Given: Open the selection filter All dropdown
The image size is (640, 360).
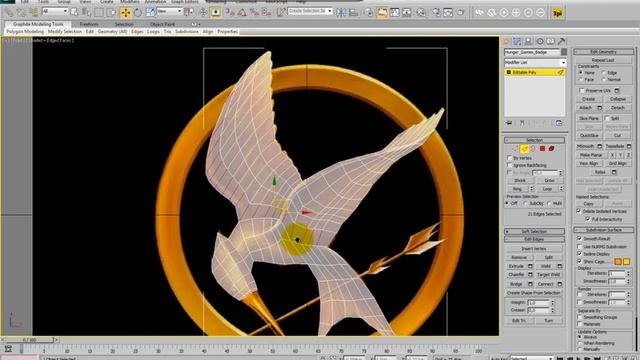Looking at the screenshot, I should [55, 11].
